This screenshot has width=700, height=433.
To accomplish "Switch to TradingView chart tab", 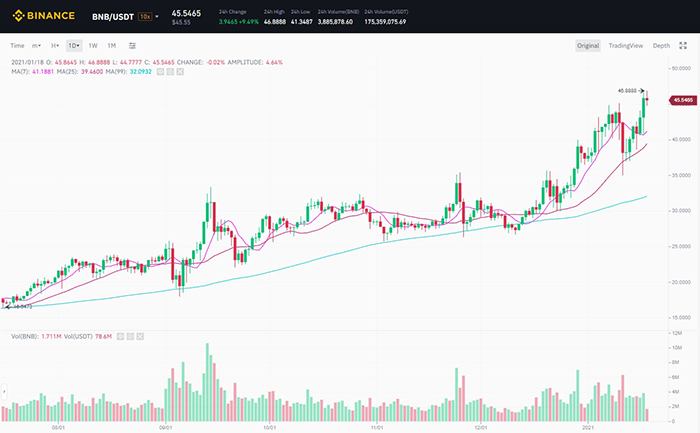I will click(626, 46).
